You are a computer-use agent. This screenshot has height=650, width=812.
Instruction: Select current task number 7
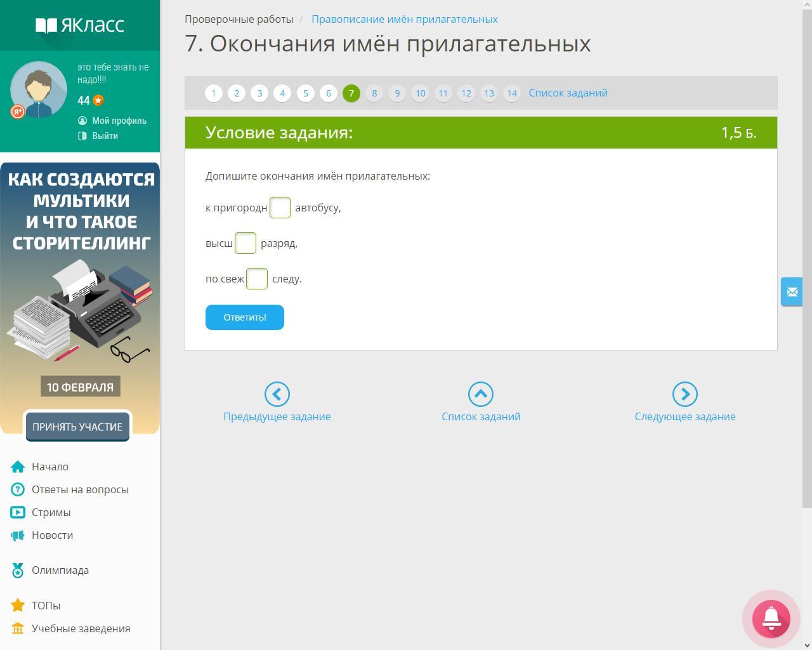tap(351, 93)
